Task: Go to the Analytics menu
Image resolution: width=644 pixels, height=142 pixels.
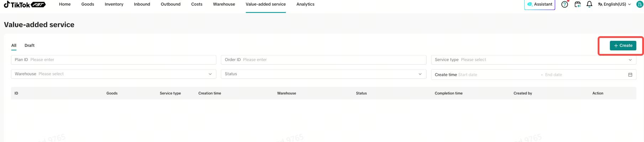Action: (x=305, y=4)
